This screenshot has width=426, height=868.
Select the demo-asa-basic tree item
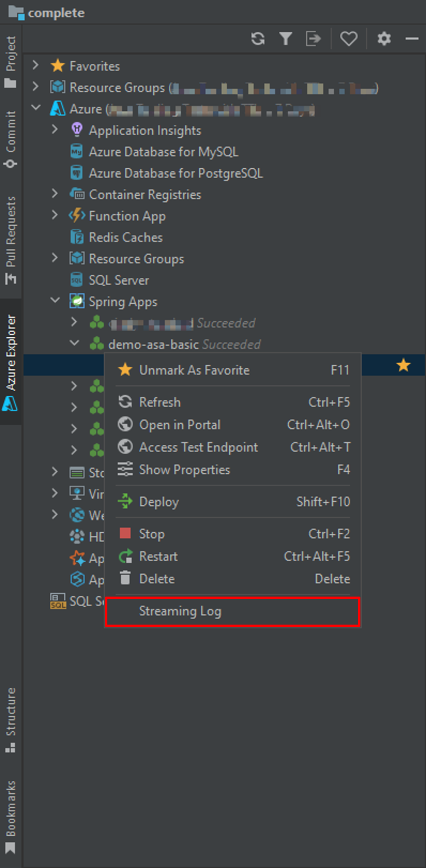coord(153,344)
